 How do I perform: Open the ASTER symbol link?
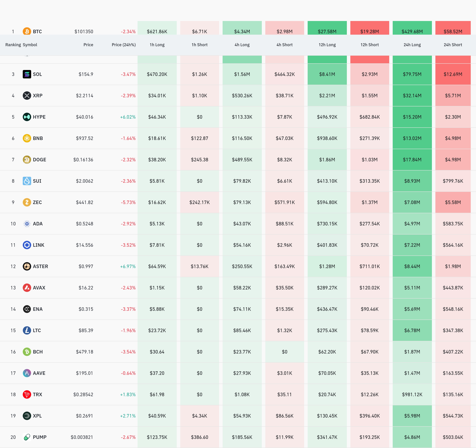[x=40, y=266]
